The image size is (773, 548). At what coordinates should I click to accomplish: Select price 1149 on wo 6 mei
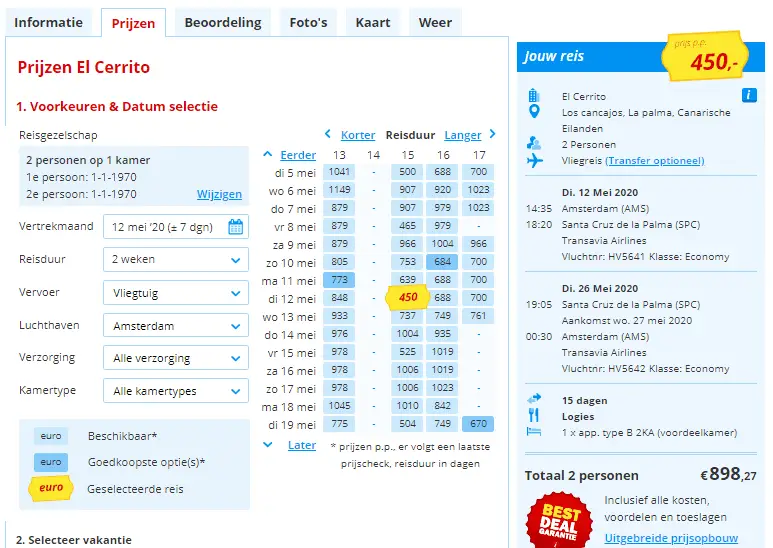point(339,190)
